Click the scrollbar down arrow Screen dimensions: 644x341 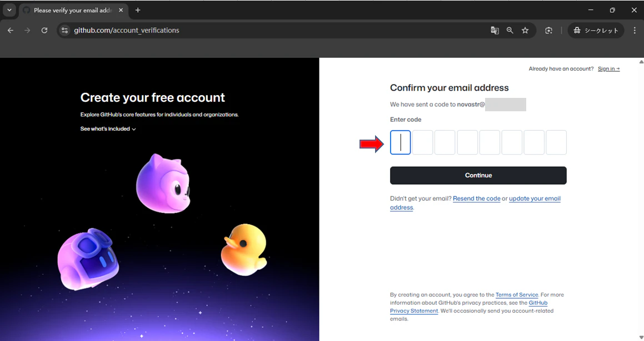(641, 338)
